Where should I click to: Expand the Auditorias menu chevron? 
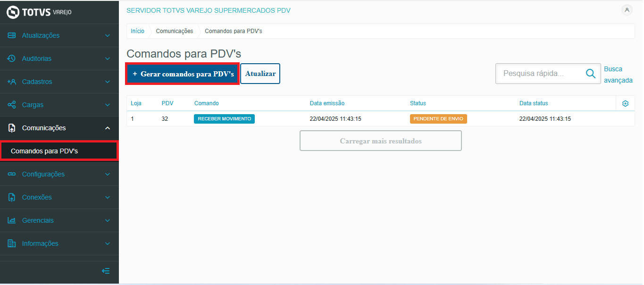[x=108, y=59]
